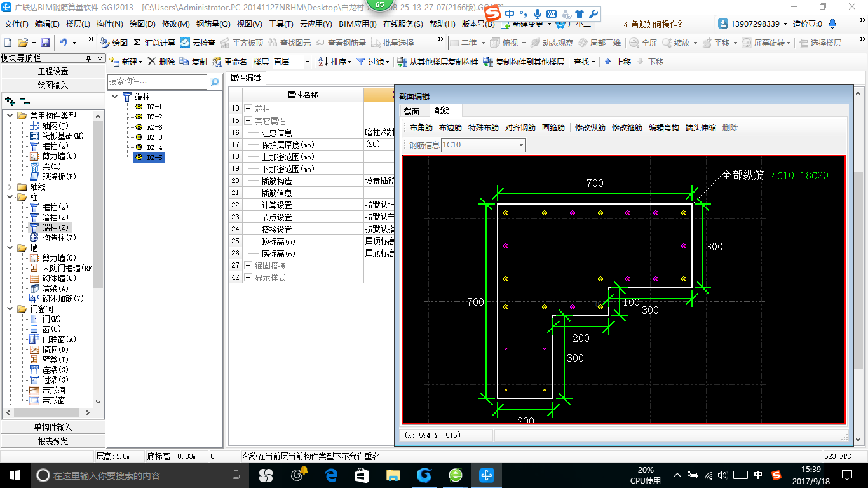Click 查找图元 find element
868x488 pixels.
[289, 43]
